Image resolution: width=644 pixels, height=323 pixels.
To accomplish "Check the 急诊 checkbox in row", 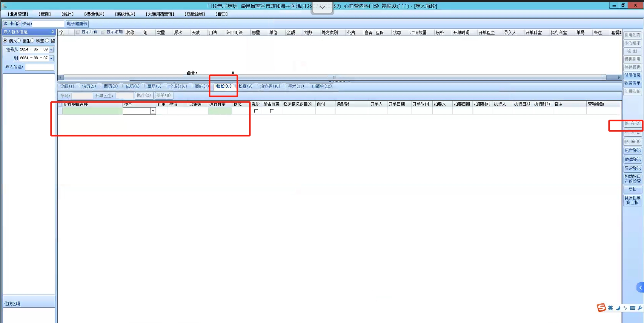I will pos(256,111).
